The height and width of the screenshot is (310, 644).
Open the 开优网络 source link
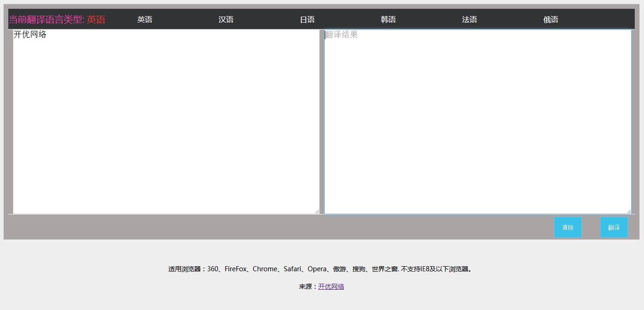click(x=331, y=286)
